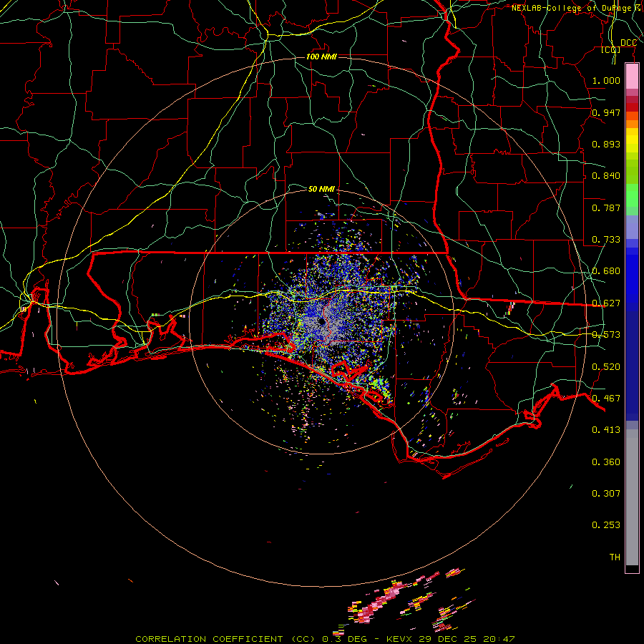Image resolution: width=644 pixels, height=644 pixels.
Task: Select the 0.413 scale value
Action: (606, 429)
